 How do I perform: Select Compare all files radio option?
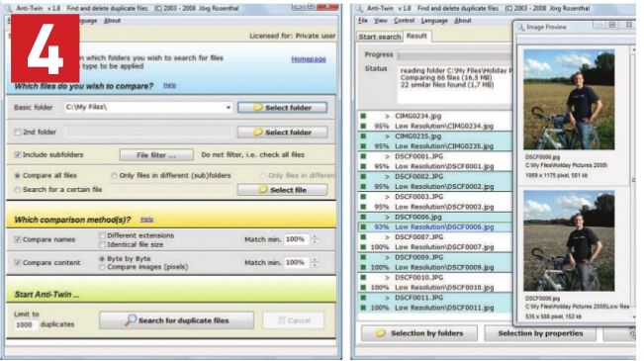click(x=17, y=176)
